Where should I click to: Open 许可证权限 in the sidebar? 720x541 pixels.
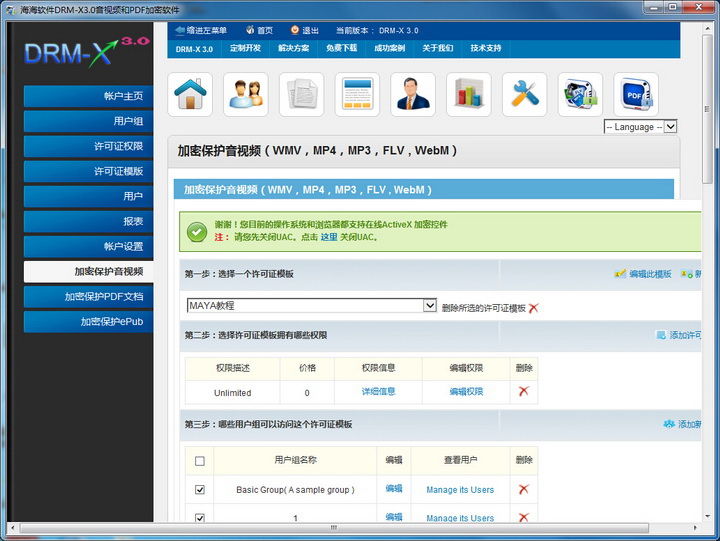pyautogui.click(x=88, y=146)
